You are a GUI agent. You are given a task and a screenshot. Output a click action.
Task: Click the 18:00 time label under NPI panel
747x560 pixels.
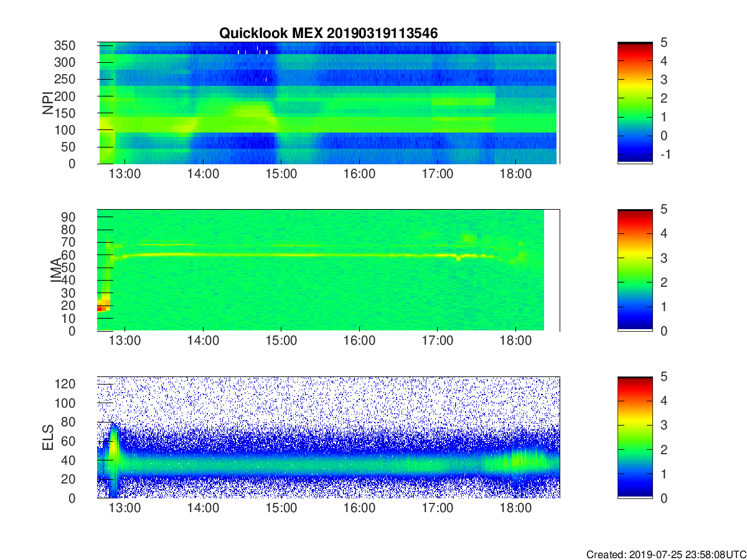tap(515, 175)
